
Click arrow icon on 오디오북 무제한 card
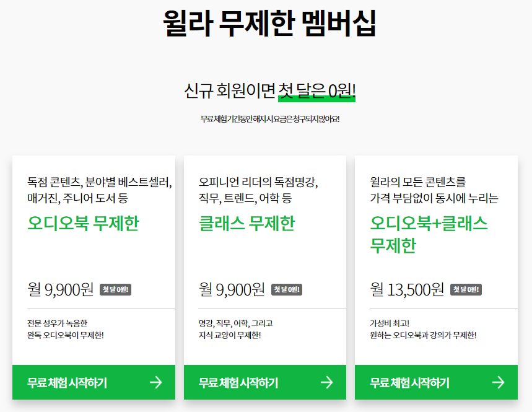(x=156, y=382)
